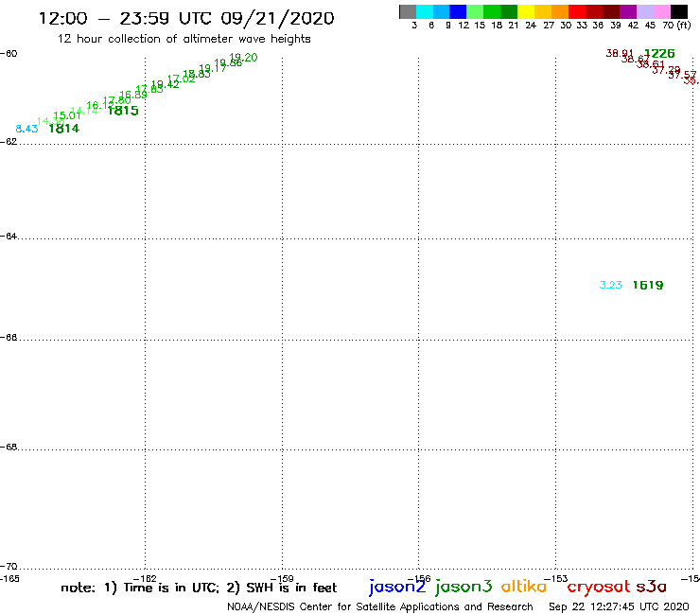Click the cyan '3.23' wave height value

(x=611, y=285)
